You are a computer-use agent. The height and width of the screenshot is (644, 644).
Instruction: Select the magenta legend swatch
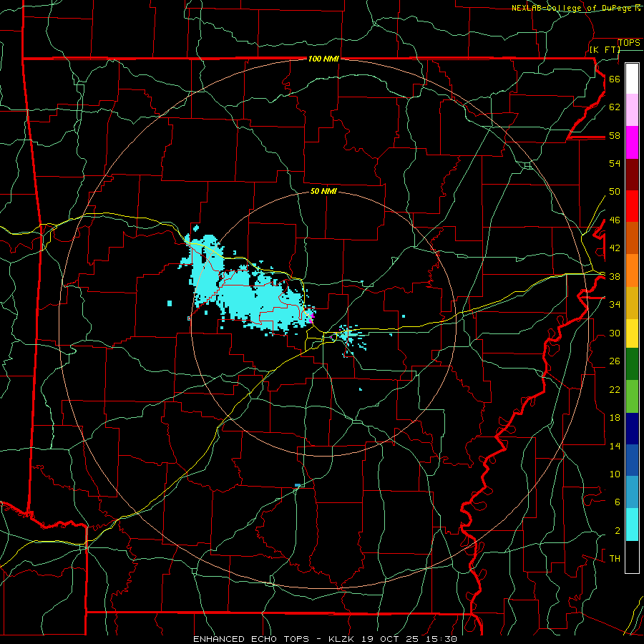pyautogui.click(x=632, y=142)
